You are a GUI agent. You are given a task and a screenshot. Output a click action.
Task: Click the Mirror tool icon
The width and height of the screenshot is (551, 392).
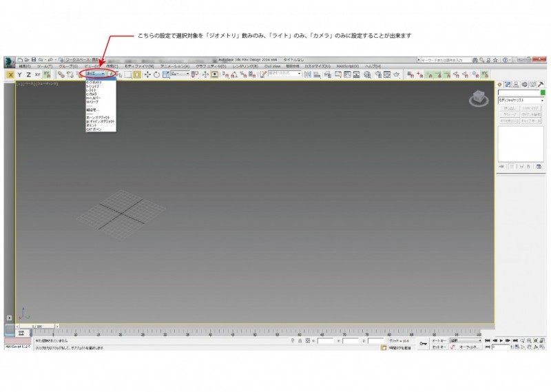coord(306,74)
